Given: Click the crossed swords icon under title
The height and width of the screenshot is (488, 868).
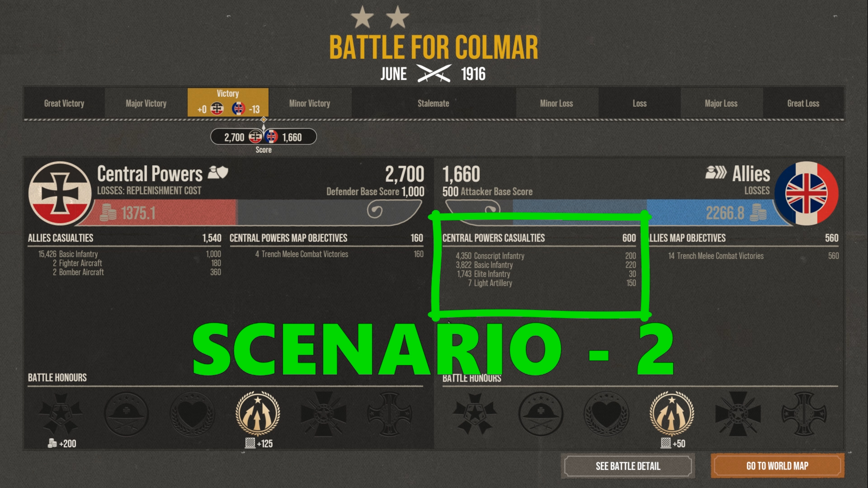Looking at the screenshot, I should point(434,73).
